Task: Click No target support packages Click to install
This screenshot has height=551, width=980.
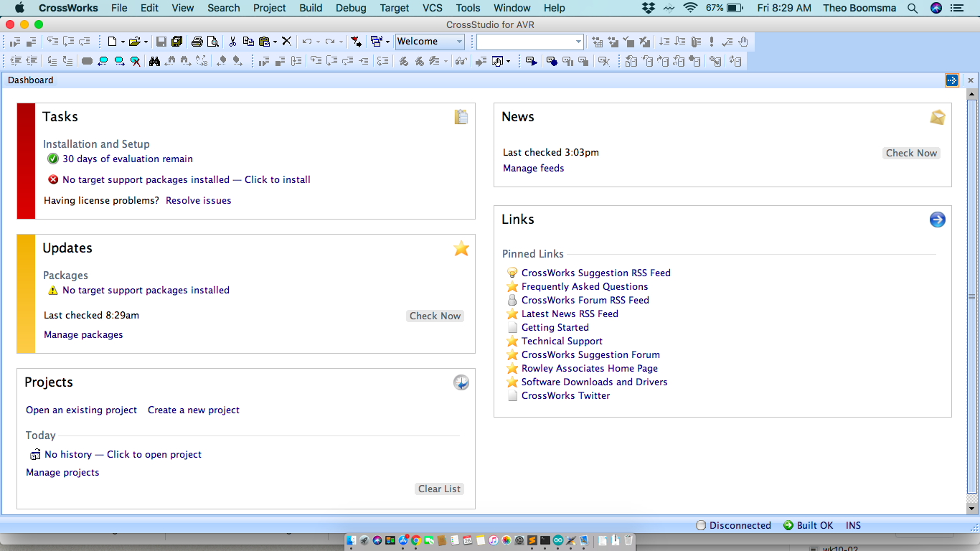Action: coord(187,179)
